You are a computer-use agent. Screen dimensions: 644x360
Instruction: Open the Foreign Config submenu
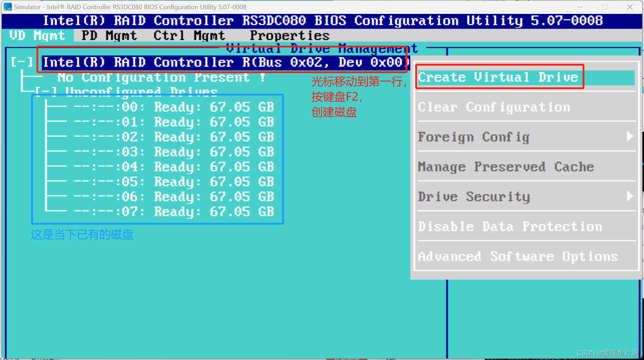pos(525,137)
